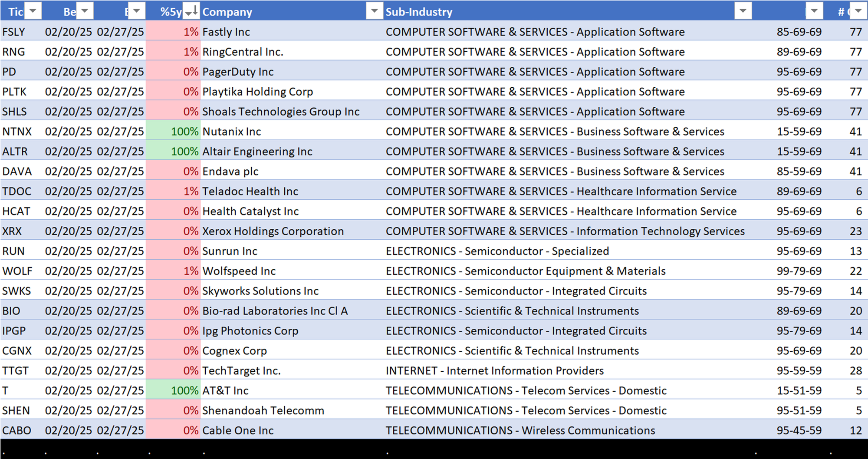Open the filter dropdown for the 02/27/25 date column
868x459 pixels.
(x=137, y=11)
